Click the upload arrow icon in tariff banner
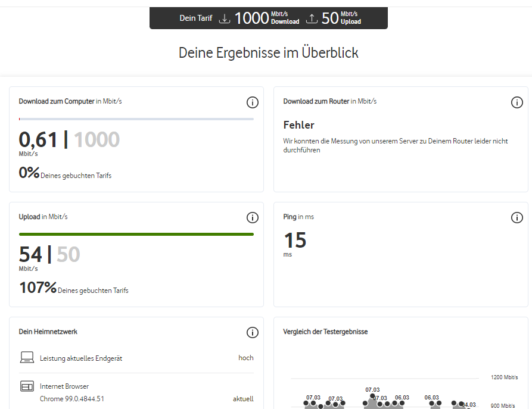The width and height of the screenshot is (532, 409). click(x=312, y=18)
